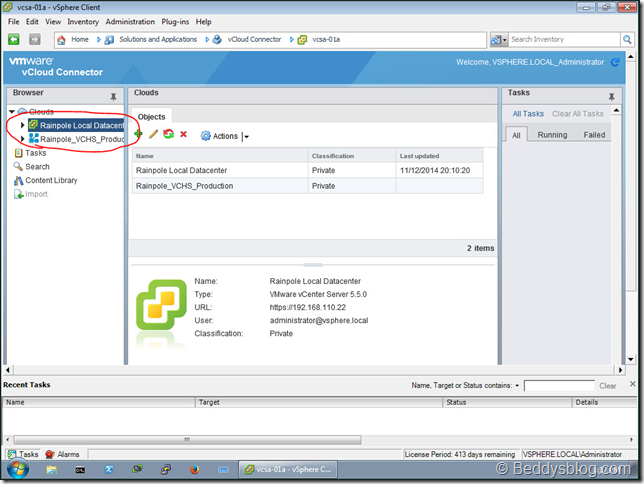
Task: Open the Help menu
Action: coord(203,22)
